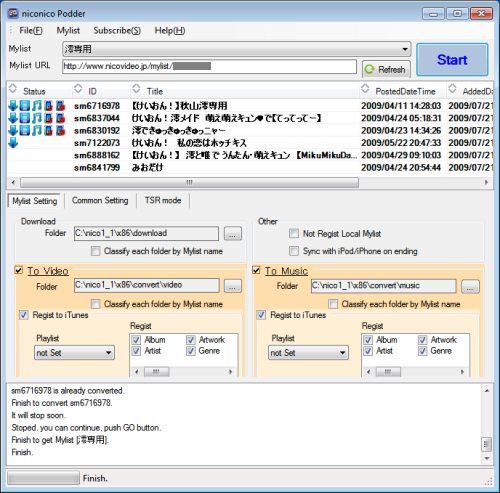Open the File menu
Viewport: 500px width, 493px height.
coord(31,30)
